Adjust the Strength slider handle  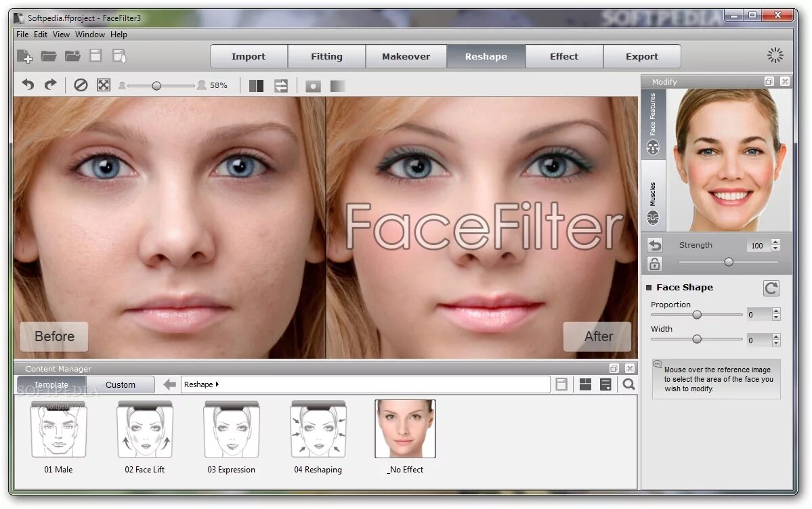coord(729,262)
